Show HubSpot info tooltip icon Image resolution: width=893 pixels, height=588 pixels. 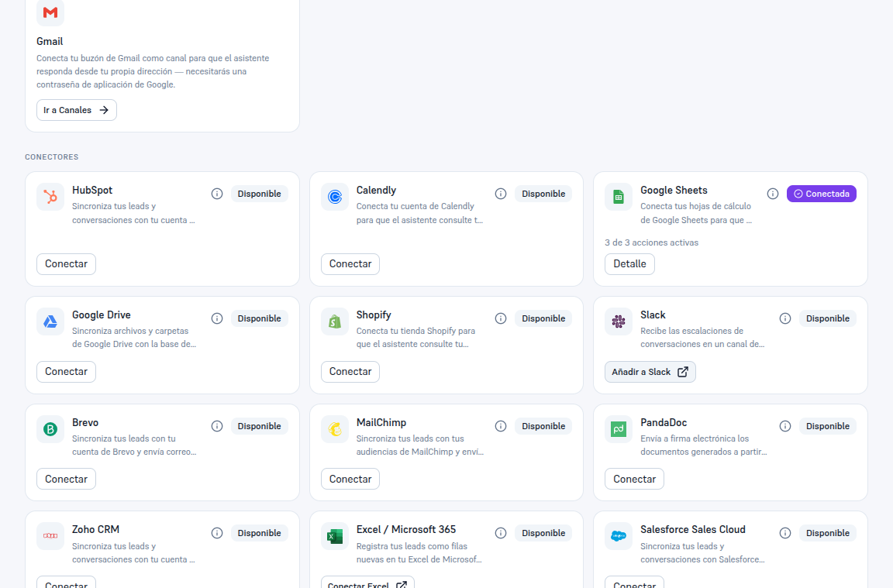pos(217,194)
